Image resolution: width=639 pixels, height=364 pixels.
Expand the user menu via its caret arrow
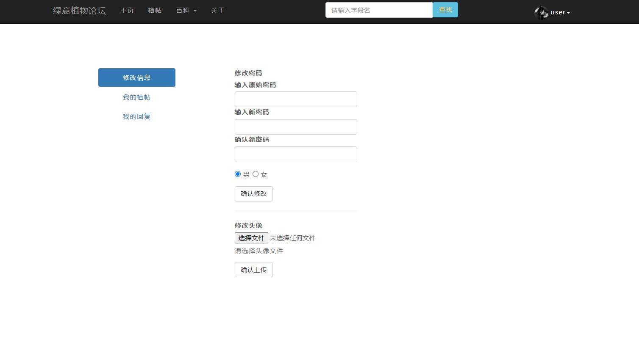(567, 12)
